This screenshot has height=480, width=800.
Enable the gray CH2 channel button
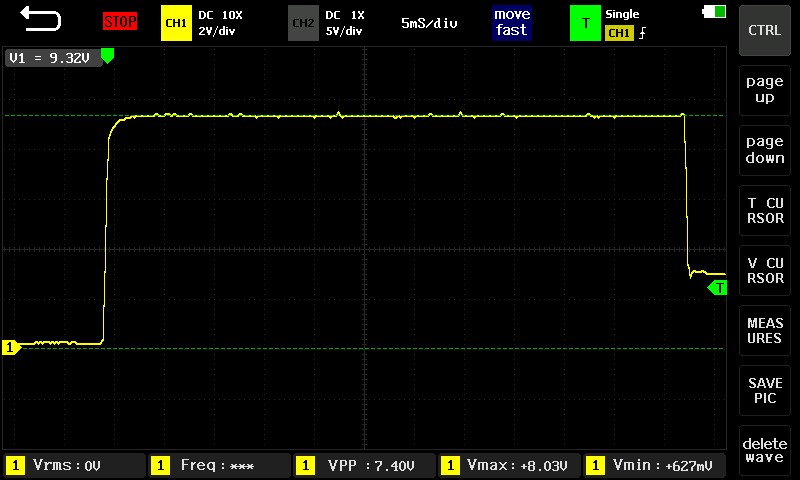coord(303,23)
